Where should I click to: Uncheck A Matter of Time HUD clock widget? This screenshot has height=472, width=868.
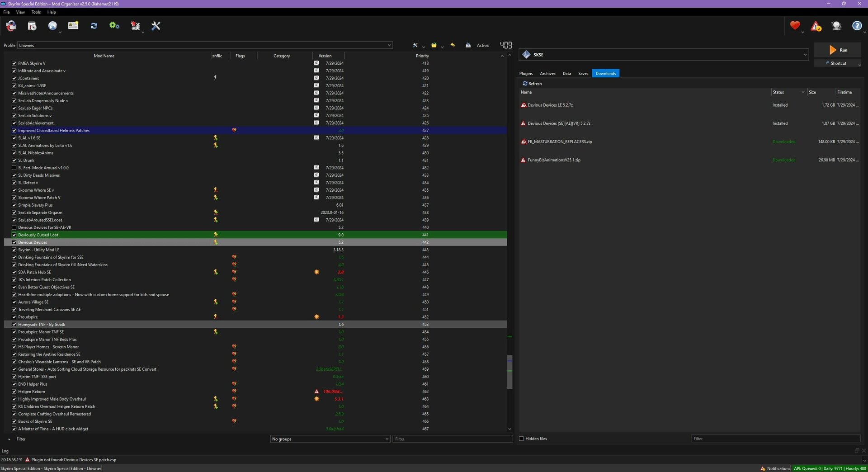14,429
